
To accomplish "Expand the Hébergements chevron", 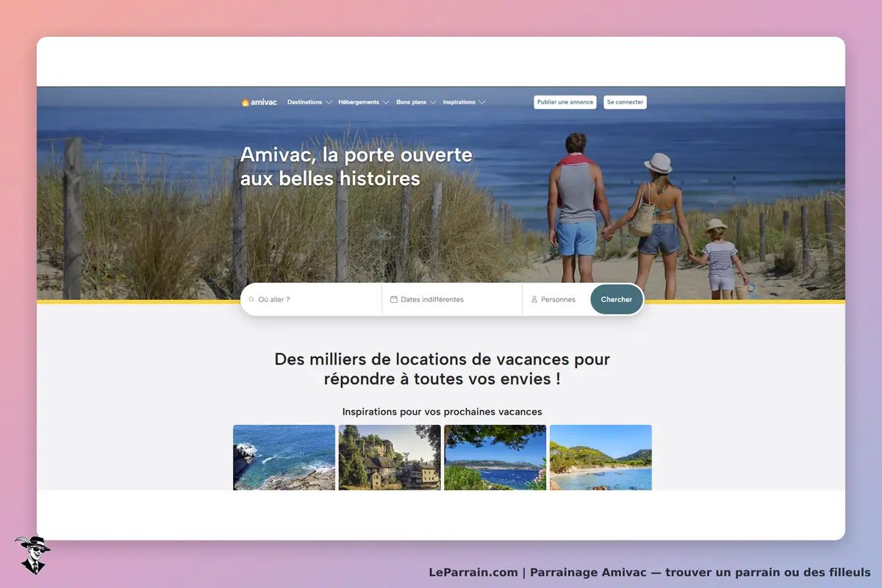I will coord(386,102).
